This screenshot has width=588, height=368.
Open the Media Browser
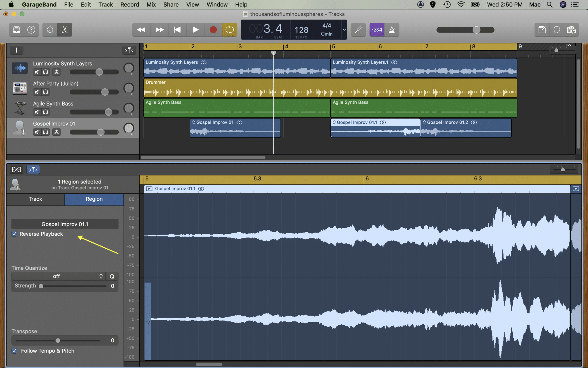(x=572, y=30)
